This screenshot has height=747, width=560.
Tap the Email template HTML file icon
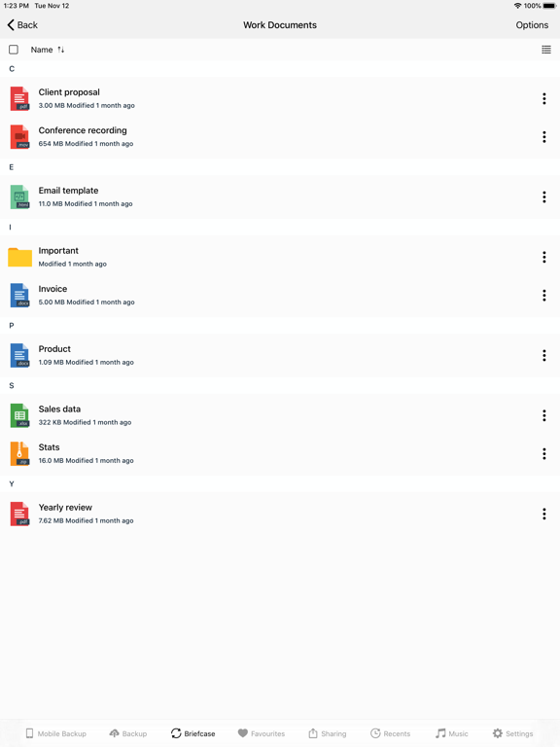[x=19, y=196]
